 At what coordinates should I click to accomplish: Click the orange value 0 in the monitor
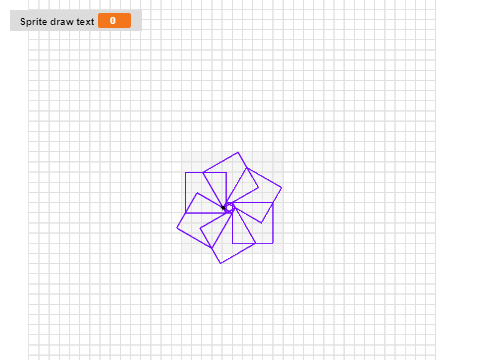click(x=114, y=21)
